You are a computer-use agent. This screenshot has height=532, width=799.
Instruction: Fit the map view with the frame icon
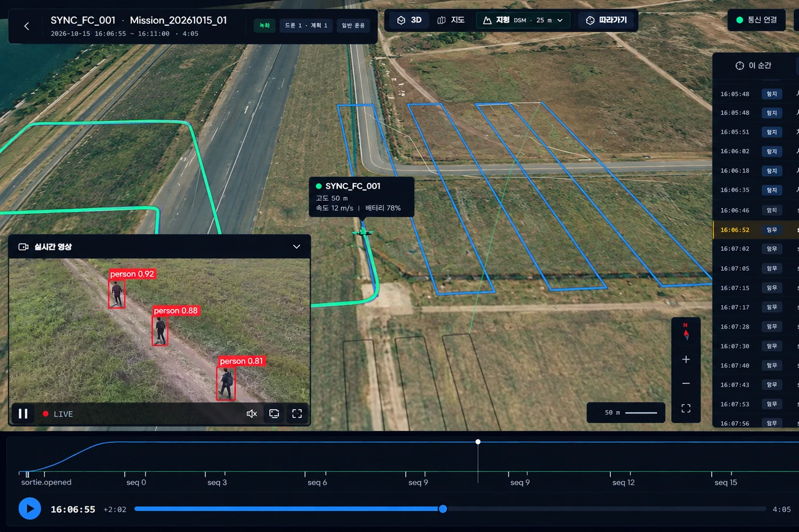(686, 408)
